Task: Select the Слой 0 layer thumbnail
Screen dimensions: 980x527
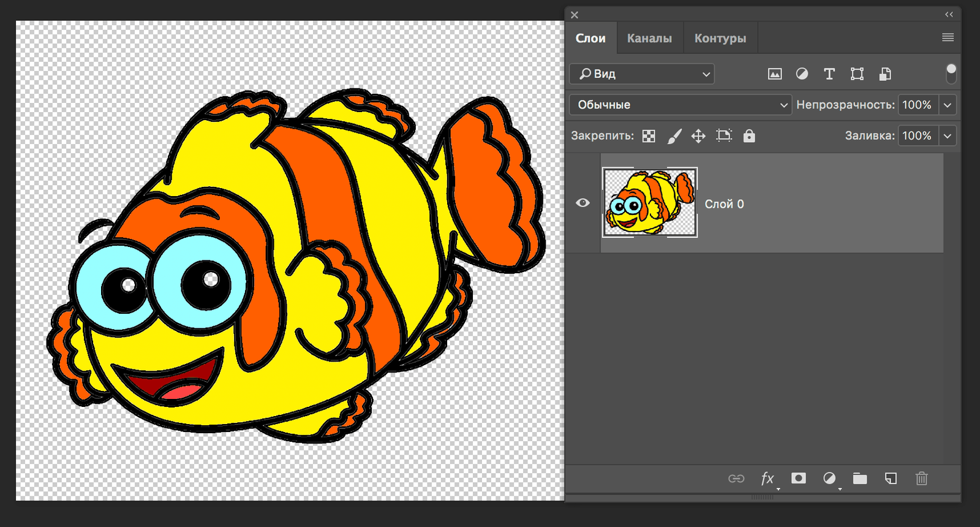Action: [x=650, y=202]
